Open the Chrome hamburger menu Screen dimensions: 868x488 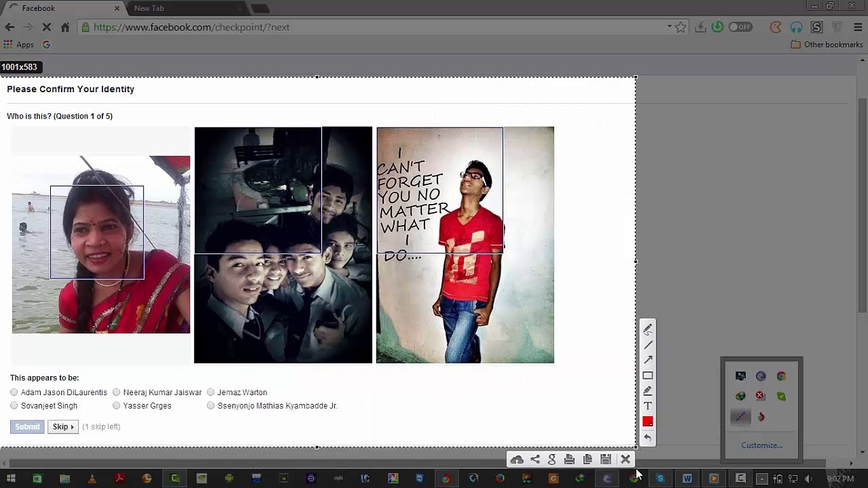858,27
